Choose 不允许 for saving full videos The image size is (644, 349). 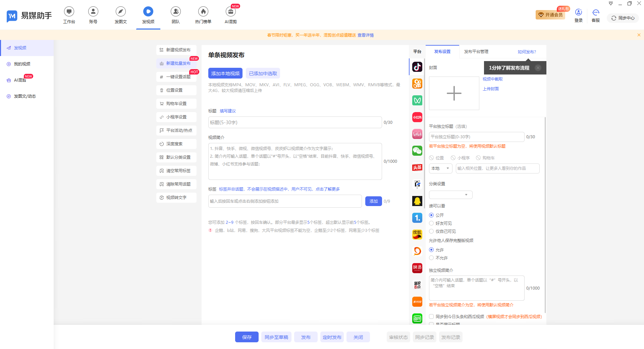click(x=431, y=258)
